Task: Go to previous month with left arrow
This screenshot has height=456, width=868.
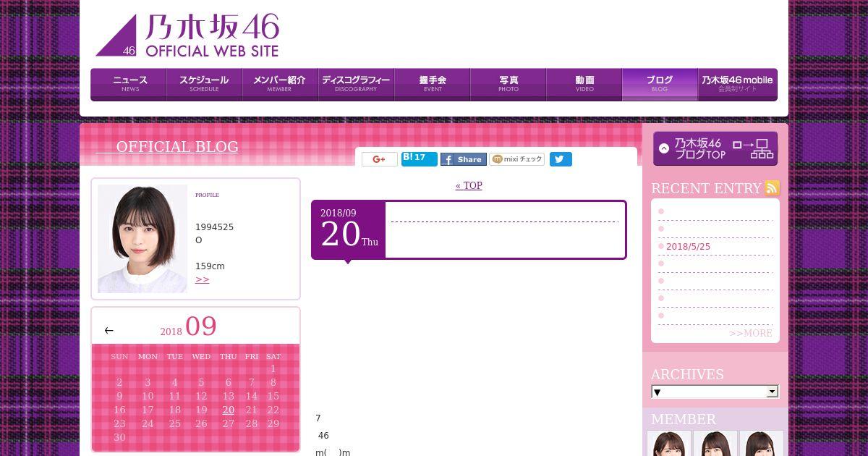Action: [x=109, y=330]
